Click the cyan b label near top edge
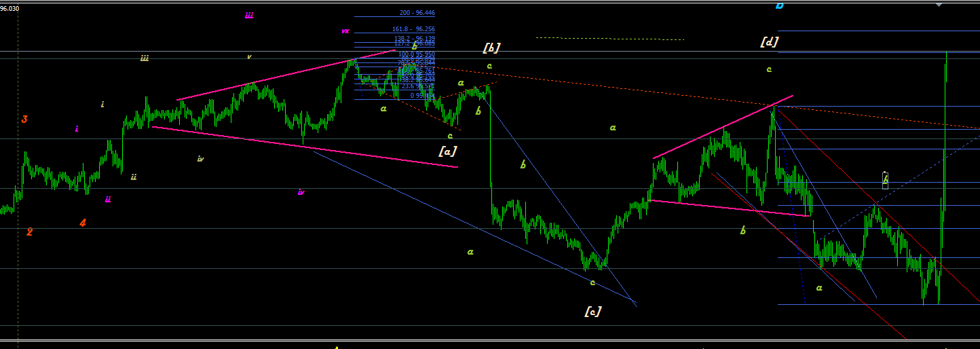The height and width of the screenshot is (349, 980). point(779,5)
